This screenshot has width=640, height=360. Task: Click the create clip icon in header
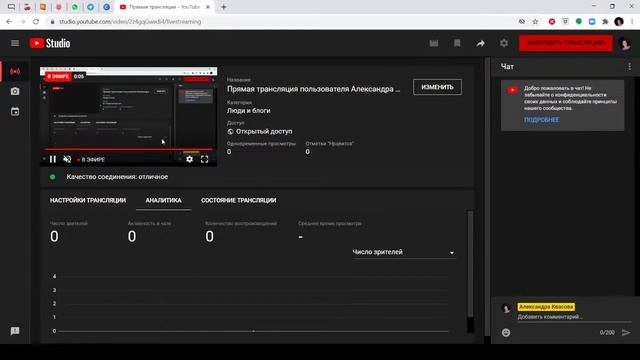coord(434,43)
